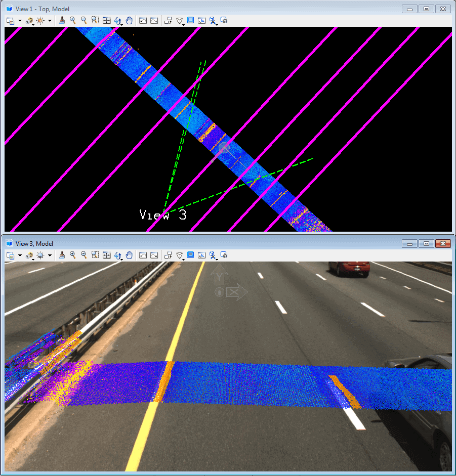Viewport: 456px width, 476px height.
Task: Click Update View brush icon in View 1
Action: 62,21
